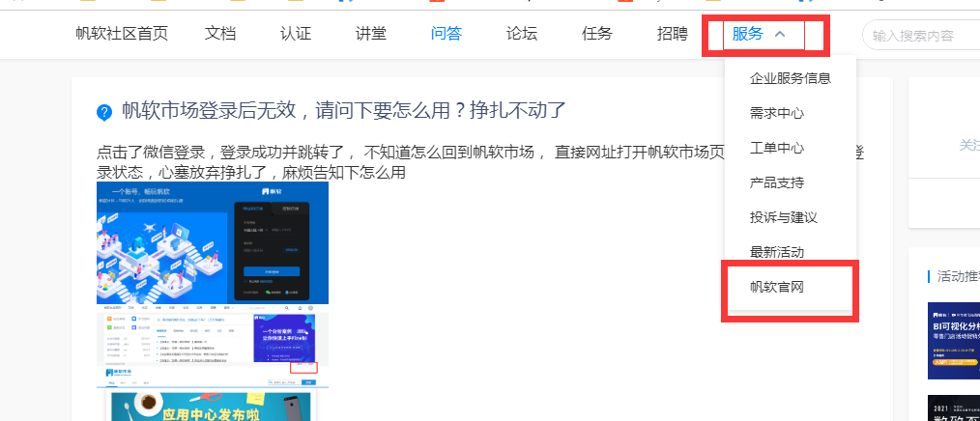This screenshot has width=980, height=421.
Task: Open the community homepage screenshot in the post
Action: (x=213, y=333)
